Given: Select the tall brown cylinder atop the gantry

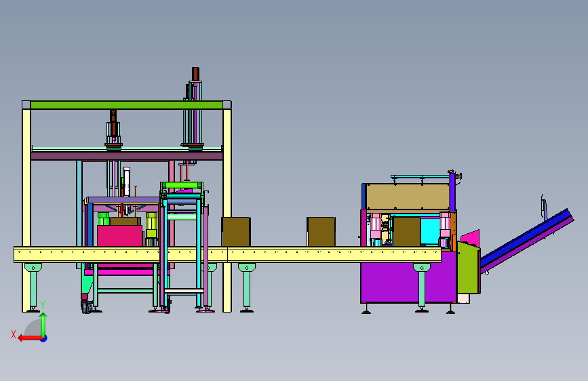Looking at the screenshot, I should pos(195,74).
